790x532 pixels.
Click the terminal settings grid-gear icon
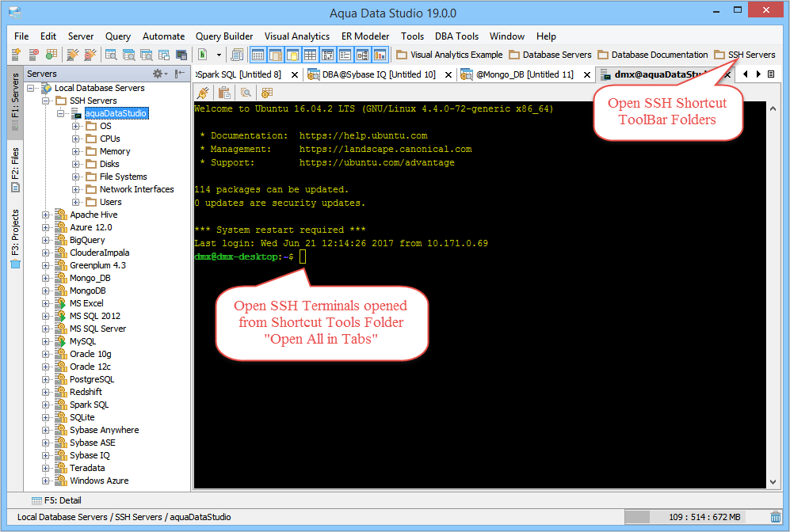coord(266,93)
